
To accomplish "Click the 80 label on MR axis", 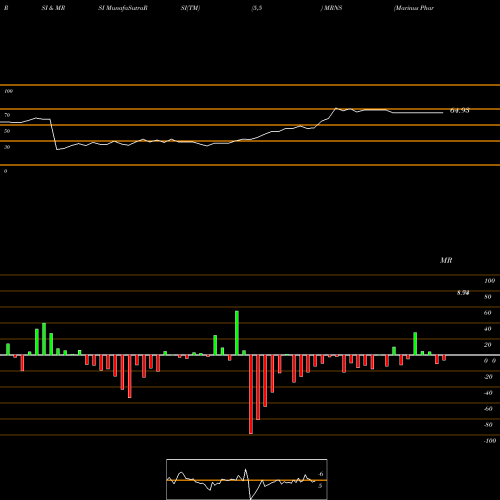I will pyautogui.click(x=488, y=297).
